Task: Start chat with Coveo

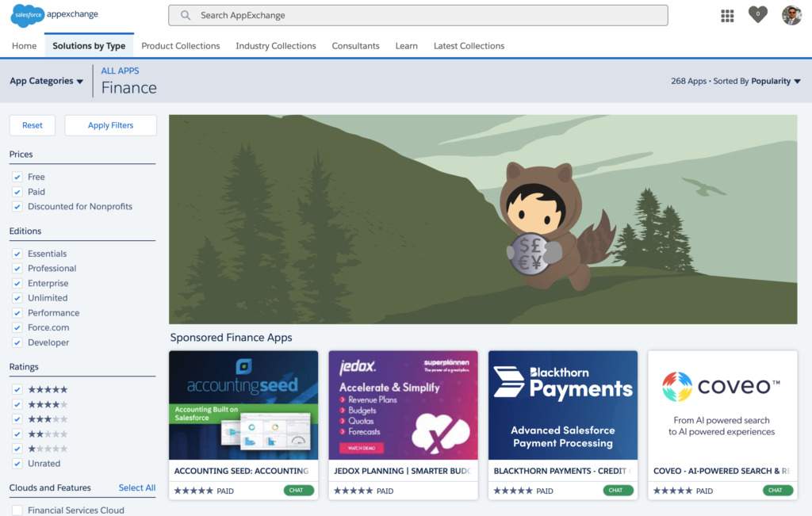Action: pyautogui.click(x=777, y=490)
